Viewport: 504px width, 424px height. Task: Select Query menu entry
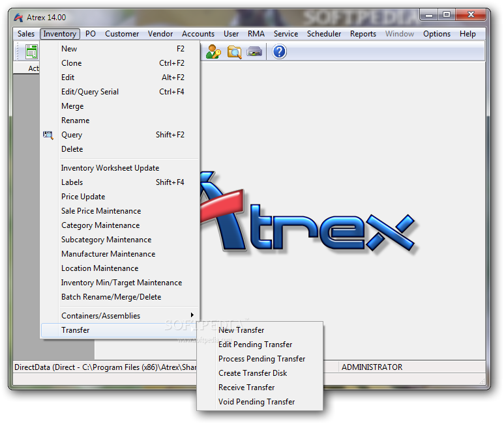click(x=119, y=135)
